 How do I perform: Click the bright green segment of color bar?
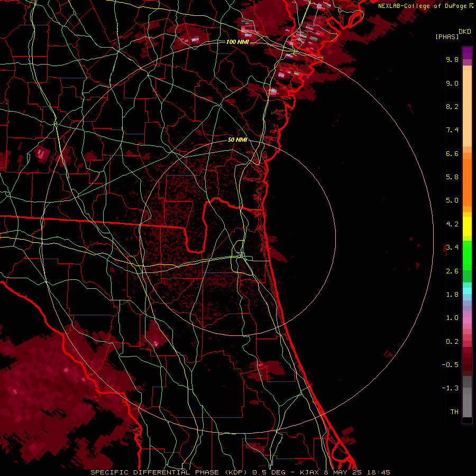467,254
